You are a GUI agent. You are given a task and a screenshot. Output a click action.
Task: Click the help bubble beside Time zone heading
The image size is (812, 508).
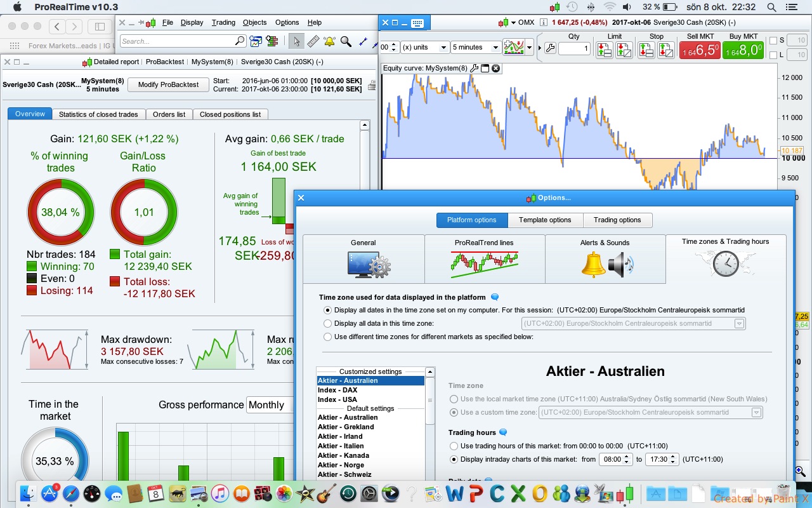coord(495,297)
